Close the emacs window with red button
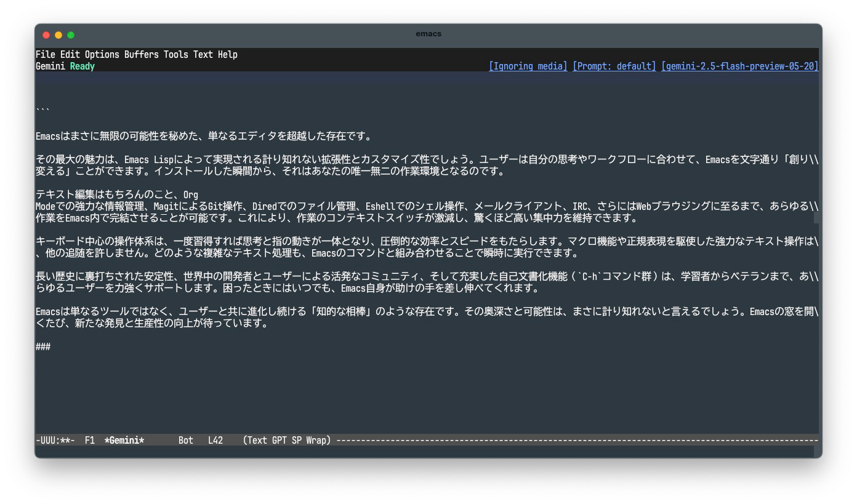Screen dimensions: 857x504 coord(46,35)
